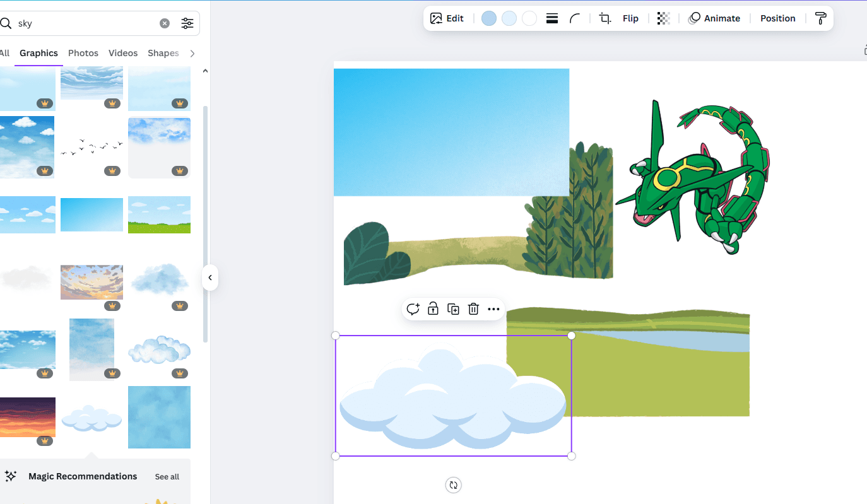
Task: Open the transparency checkerboard icon
Action: (663, 18)
